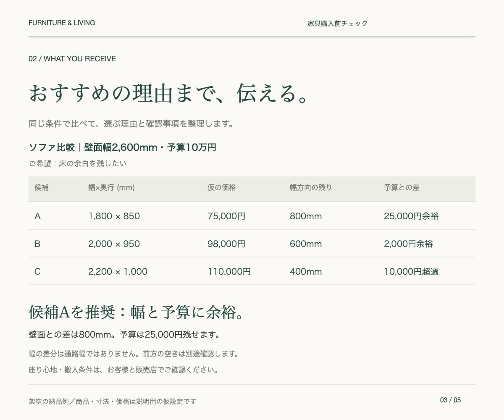Click the cell 2,000円余裕
504x420 pixels.
point(408,244)
